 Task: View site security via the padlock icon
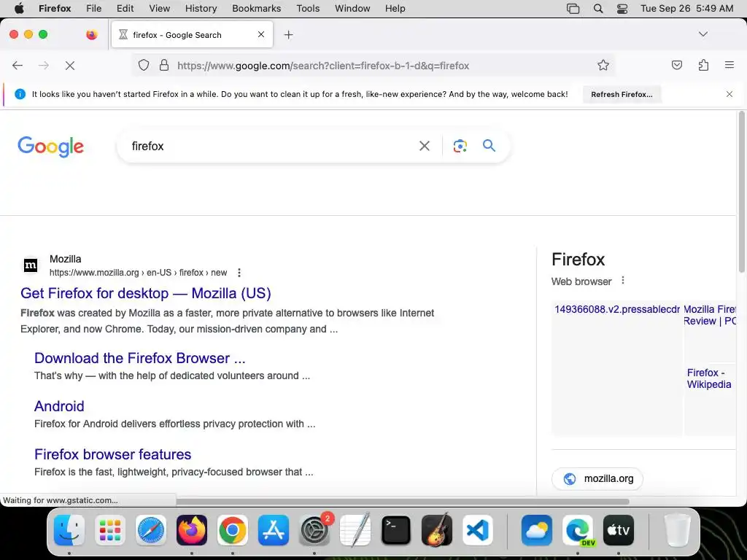[x=164, y=65]
